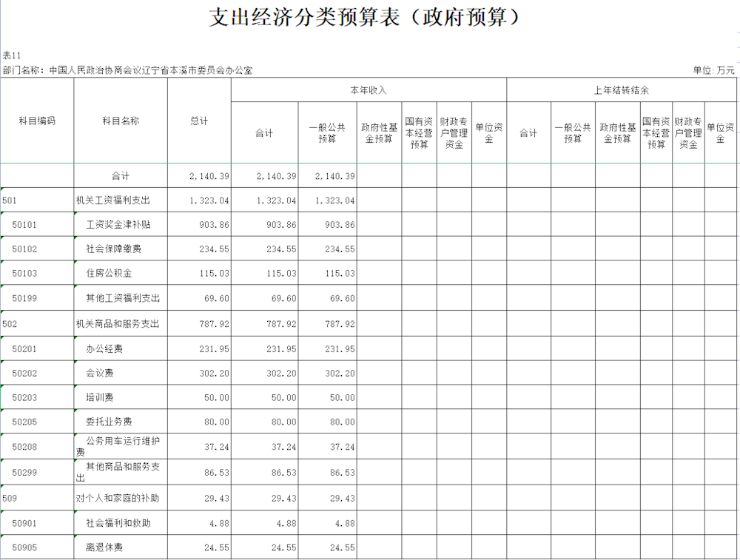Select the title 支出经济分类预算表（政府预算）
740x560 pixels.
[x=364, y=18]
